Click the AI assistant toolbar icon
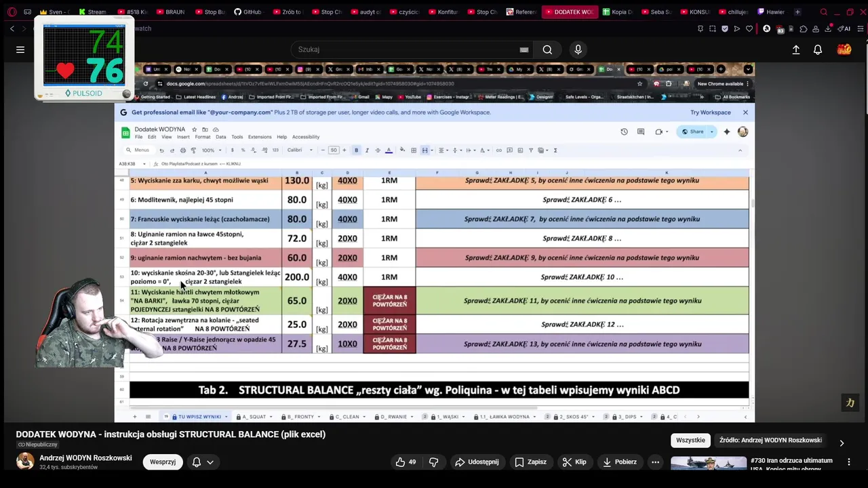The height and width of the screenshot is (488, 868). [844, 28]
